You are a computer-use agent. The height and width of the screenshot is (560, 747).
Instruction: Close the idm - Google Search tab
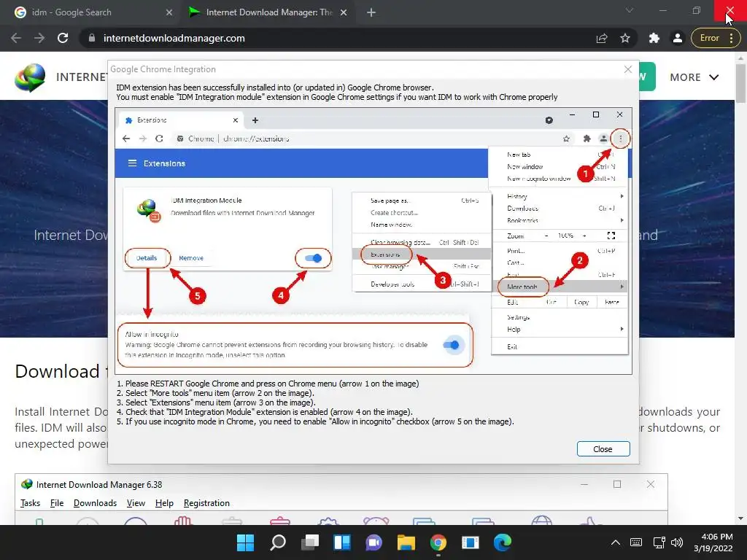tap(169, 12)
